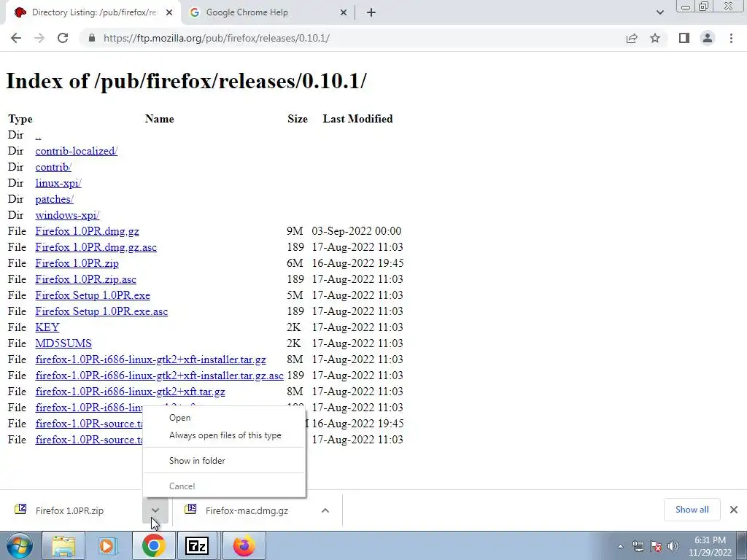Open the KEY file link
747x560 pixels.
tap(47, 327)
